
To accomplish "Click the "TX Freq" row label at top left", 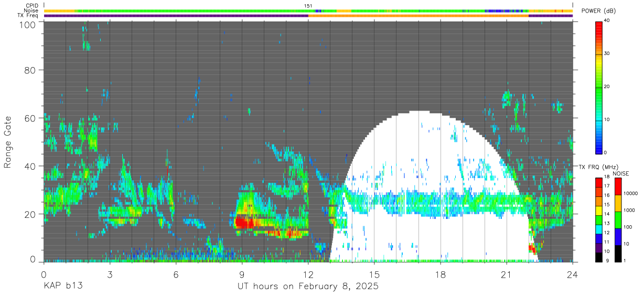I will pyautogui.click(x=28, y=16).
